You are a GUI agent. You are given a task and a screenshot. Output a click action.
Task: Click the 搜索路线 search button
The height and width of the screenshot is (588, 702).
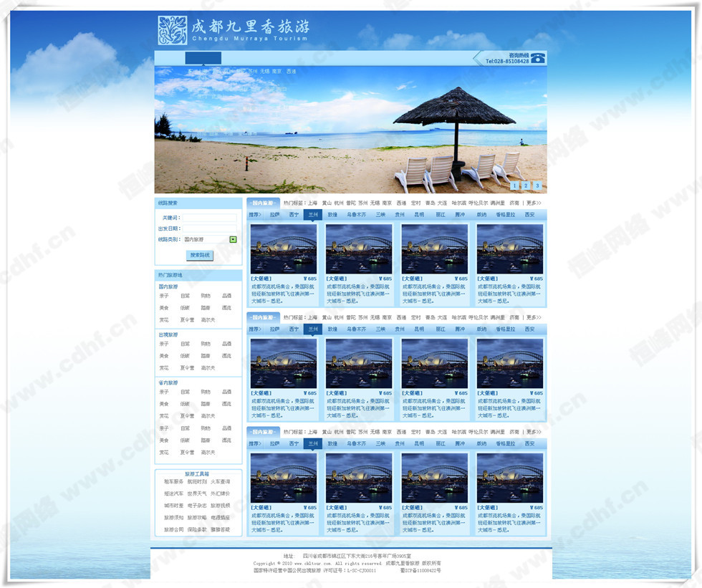[x=200, y=255]
